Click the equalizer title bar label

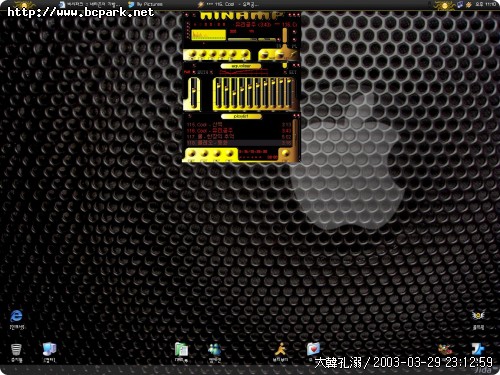click(241, 66)
